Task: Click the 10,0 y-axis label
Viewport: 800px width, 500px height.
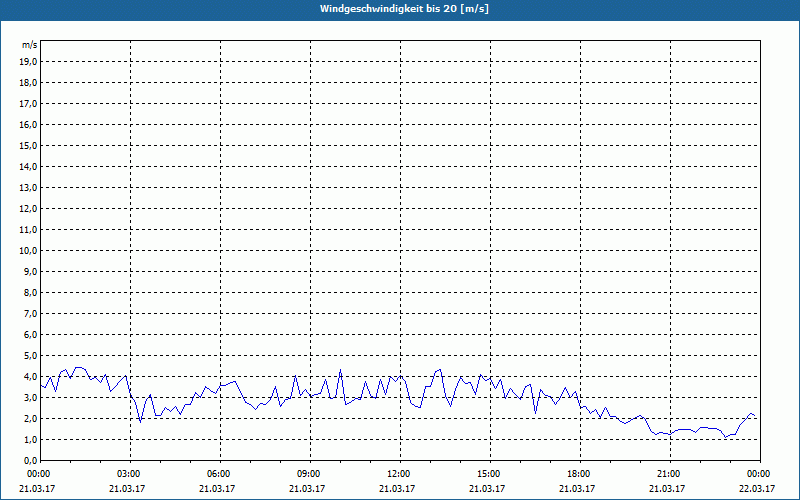Action: pyautogui.click(x=28, y=251)
